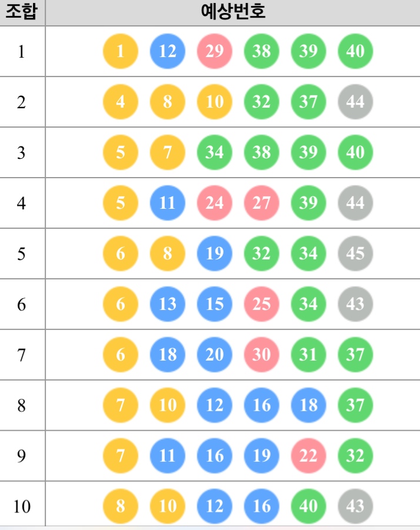420x530 pixels.
Task: Click combination number 3 row label
Action: click(22, 152)
